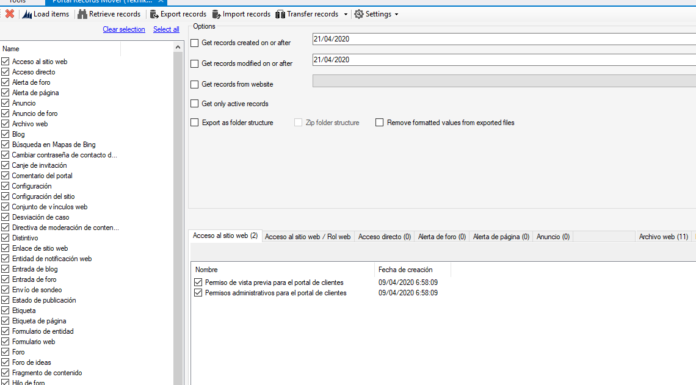The width and height of the screenshot is (696, 385).
Task: Select Formulario de entidad list item
Action: pos(43,331)
